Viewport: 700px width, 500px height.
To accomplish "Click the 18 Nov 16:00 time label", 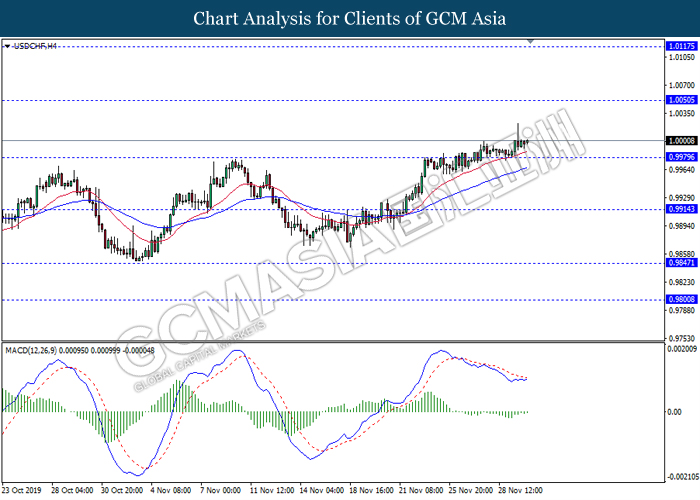I will click(371, 490).
